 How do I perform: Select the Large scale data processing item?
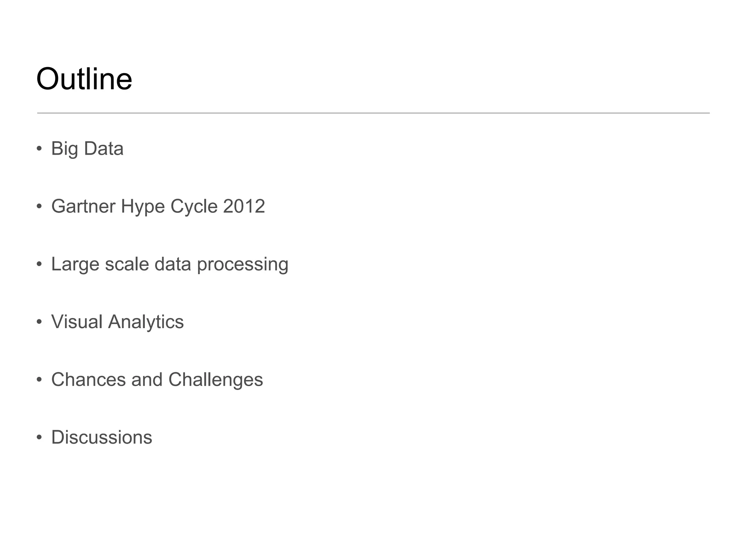pos(170,264)
